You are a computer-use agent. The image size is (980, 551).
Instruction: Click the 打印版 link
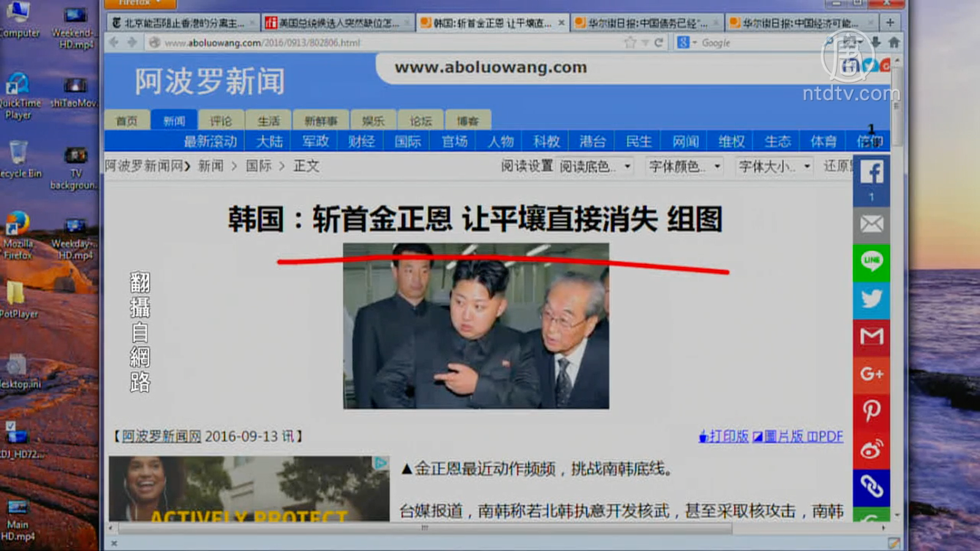(724, 437)
